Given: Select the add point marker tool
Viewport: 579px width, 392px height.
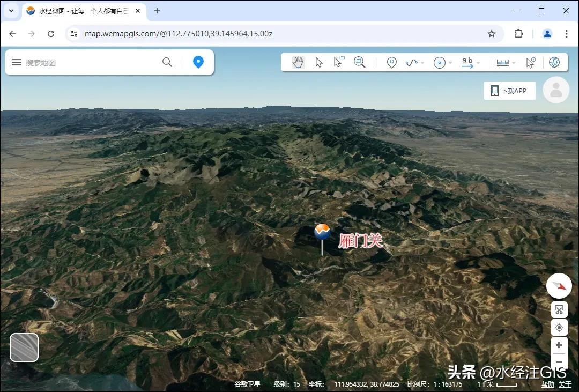Looking at the screenshot, I should click(392, 63).
